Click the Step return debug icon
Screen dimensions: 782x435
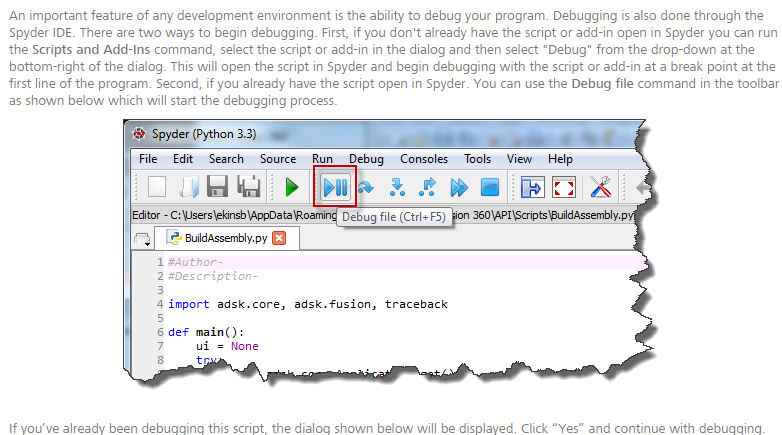tap(427, 188)
